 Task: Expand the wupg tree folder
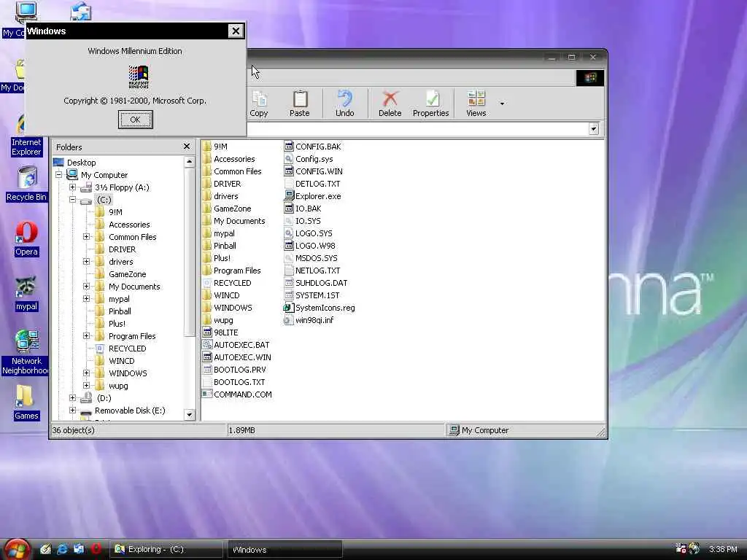coord(86,385)
